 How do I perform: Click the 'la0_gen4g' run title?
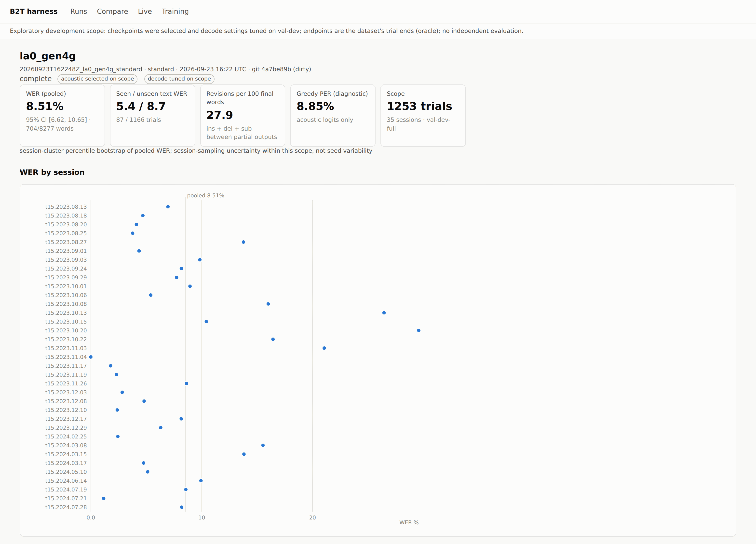(x=48, y=56)
